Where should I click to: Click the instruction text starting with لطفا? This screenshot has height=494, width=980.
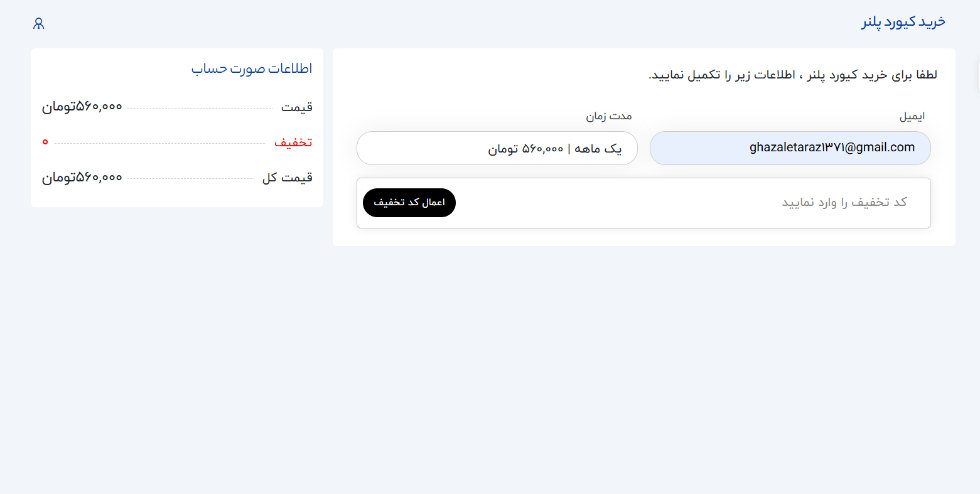[x=792, y=75]
